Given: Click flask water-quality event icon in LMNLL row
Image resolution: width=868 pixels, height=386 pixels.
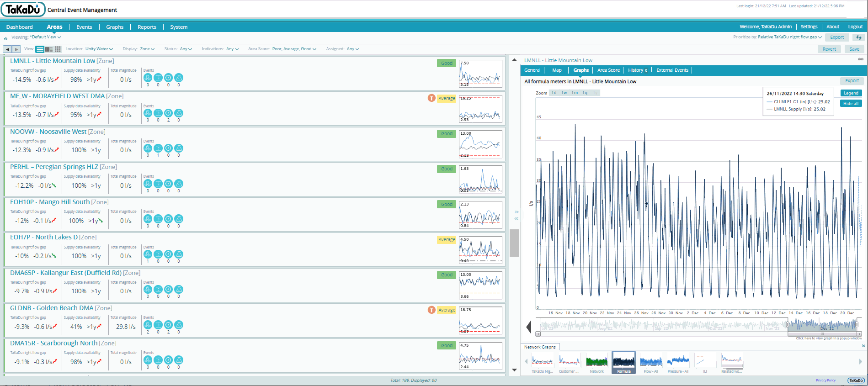Looking at the screenshot, I should pos(179,78).
